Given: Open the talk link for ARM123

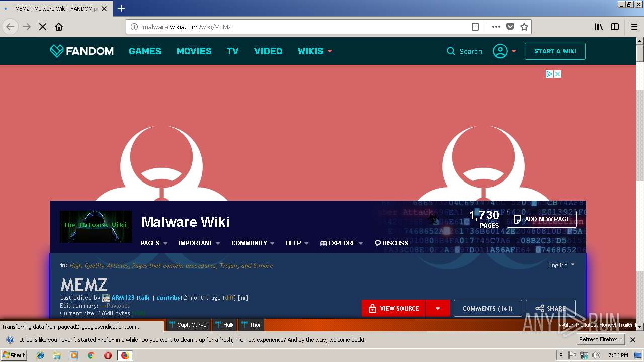Looking at the screenshot, I should pos(144,298).
